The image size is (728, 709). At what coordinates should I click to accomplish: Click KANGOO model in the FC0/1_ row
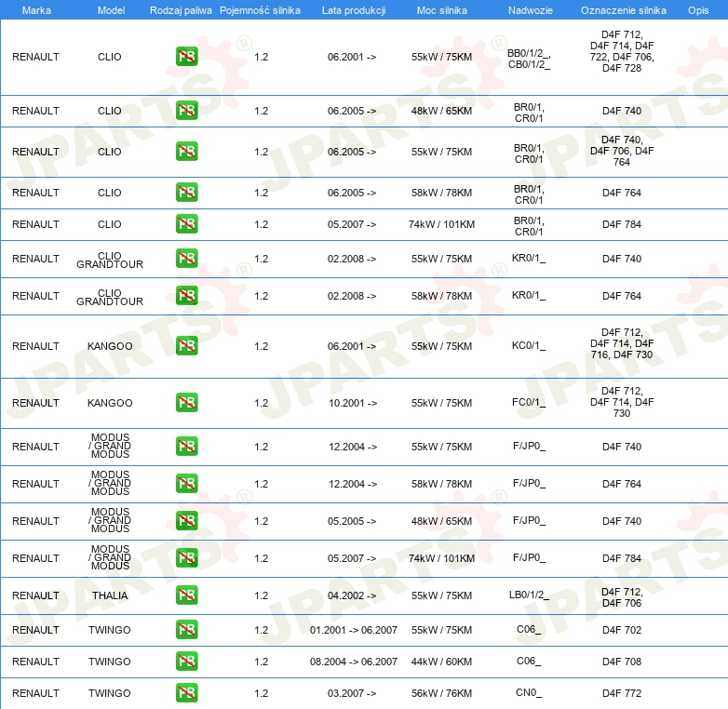tap(110, 403)
